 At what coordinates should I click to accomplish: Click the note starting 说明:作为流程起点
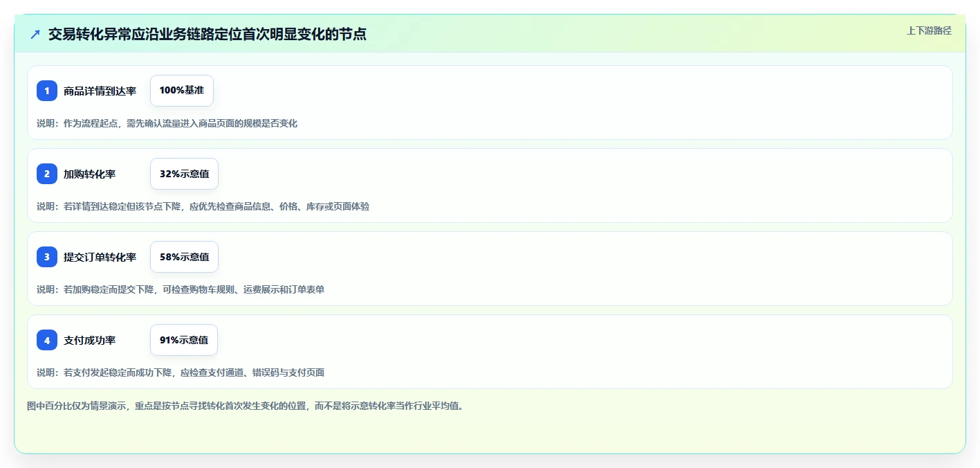coord(167,123)
